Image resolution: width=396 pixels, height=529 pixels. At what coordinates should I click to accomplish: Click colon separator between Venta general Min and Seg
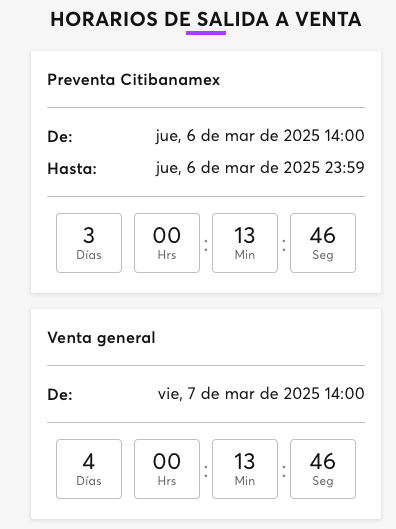click(x=284, y=471)
